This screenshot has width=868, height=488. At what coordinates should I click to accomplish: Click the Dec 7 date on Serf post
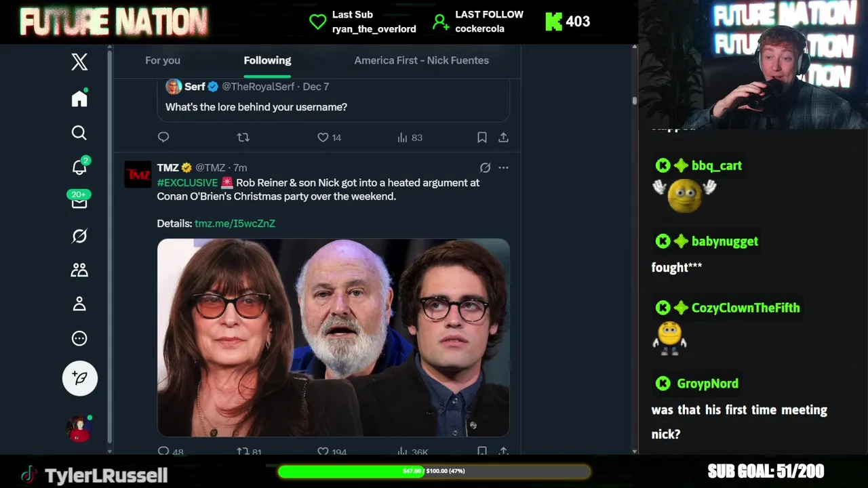316,86
